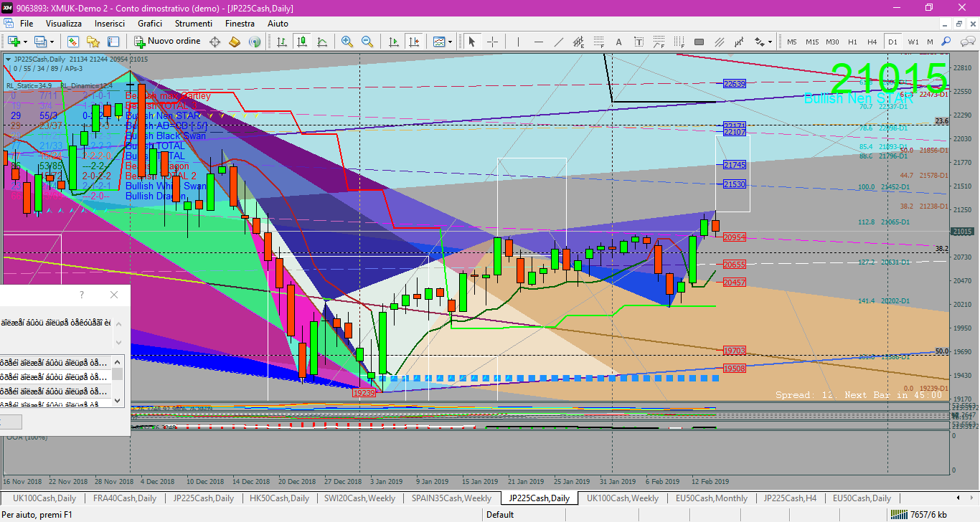Viewport: 980px width, 522px height.
Task: Toggle the AutoTrading signal icon
Action: click(x=254, y=42)
